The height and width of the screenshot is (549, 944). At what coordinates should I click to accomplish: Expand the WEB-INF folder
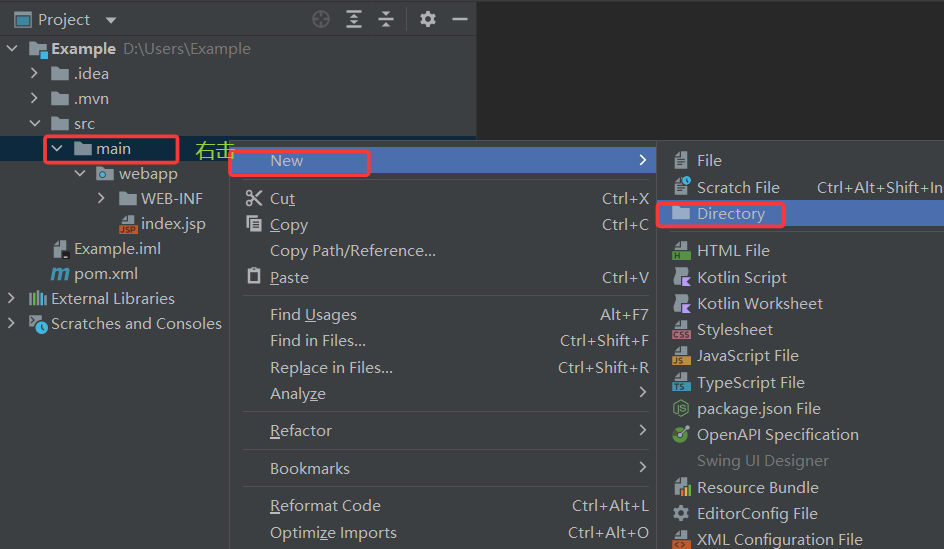coord(102,198)
